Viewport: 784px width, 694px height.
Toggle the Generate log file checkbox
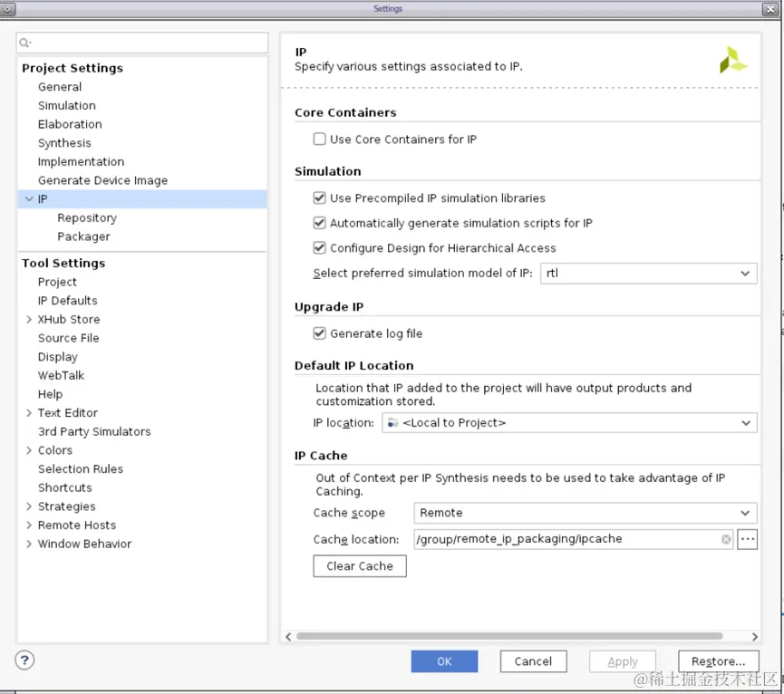point(320,333)
